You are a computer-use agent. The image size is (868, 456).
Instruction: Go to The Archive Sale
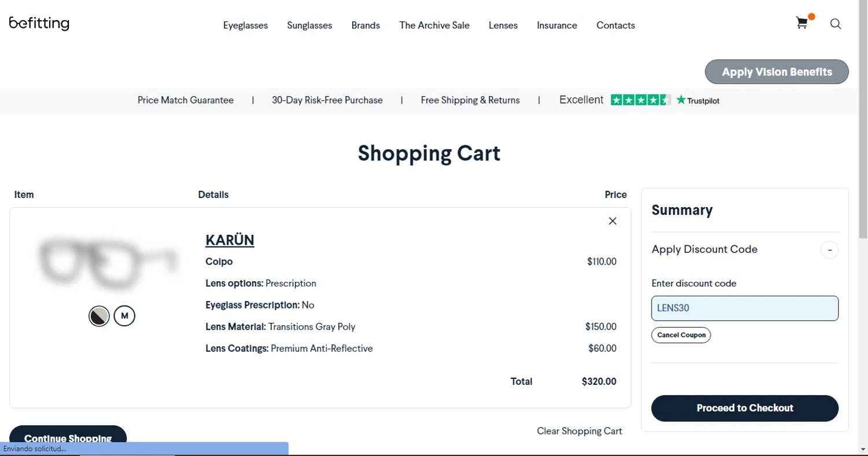point(434,25)
